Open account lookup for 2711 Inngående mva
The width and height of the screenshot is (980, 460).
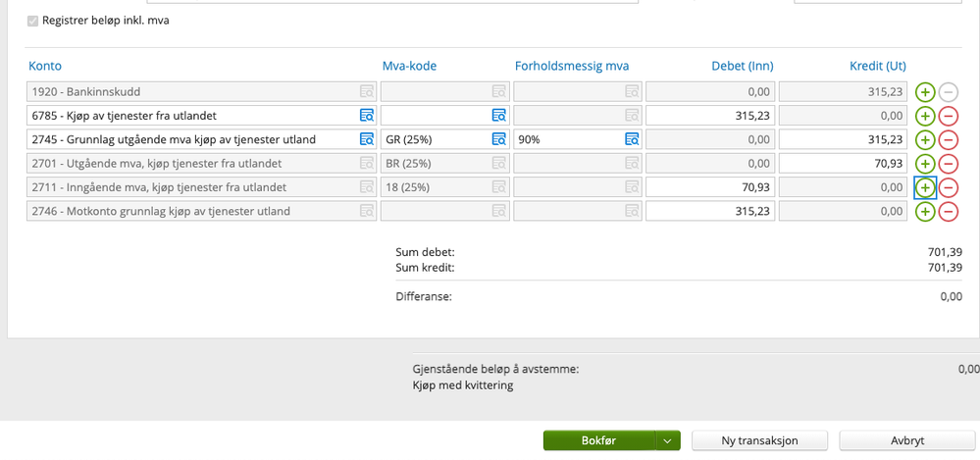(x=366, y=187)
